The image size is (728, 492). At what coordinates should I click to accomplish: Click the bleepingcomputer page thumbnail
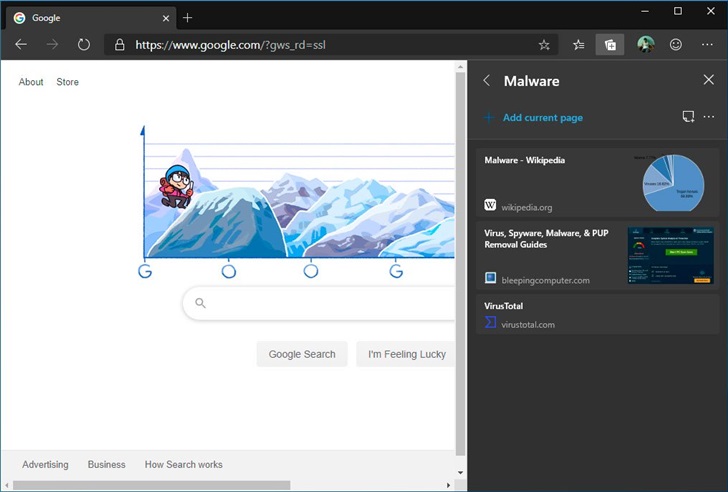670,255
